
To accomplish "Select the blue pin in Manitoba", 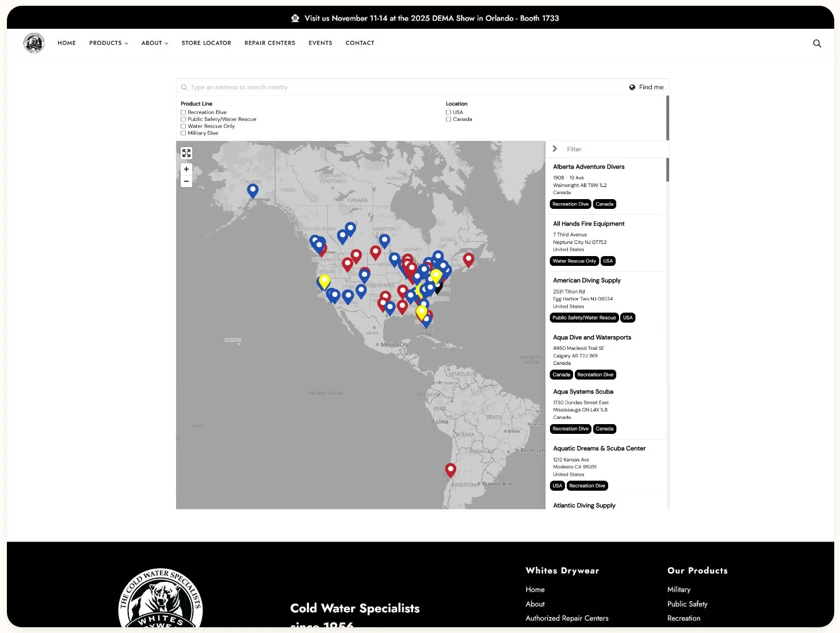I will point(384,241).
